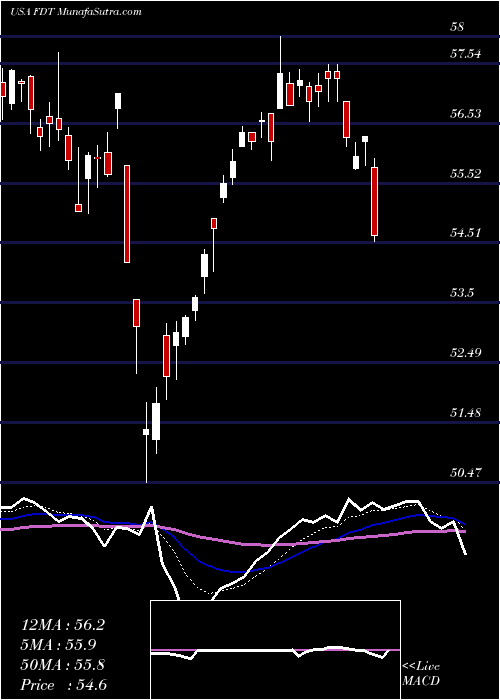
Task: Click the '12MA : 56.2' readout
Action: pos(63,625)
